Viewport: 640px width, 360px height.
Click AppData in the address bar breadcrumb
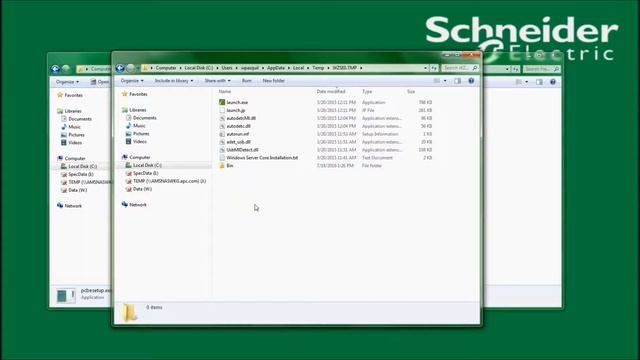(x=276, y=68)
